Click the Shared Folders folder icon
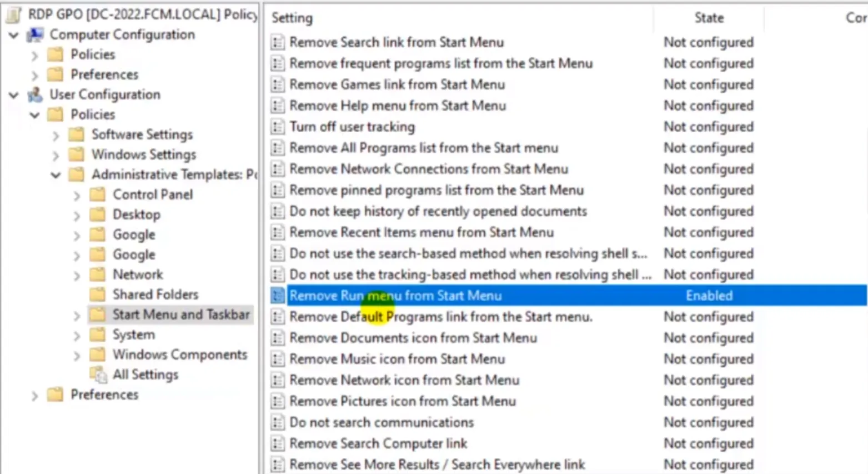The image size is (868, 474). (98, 295)
